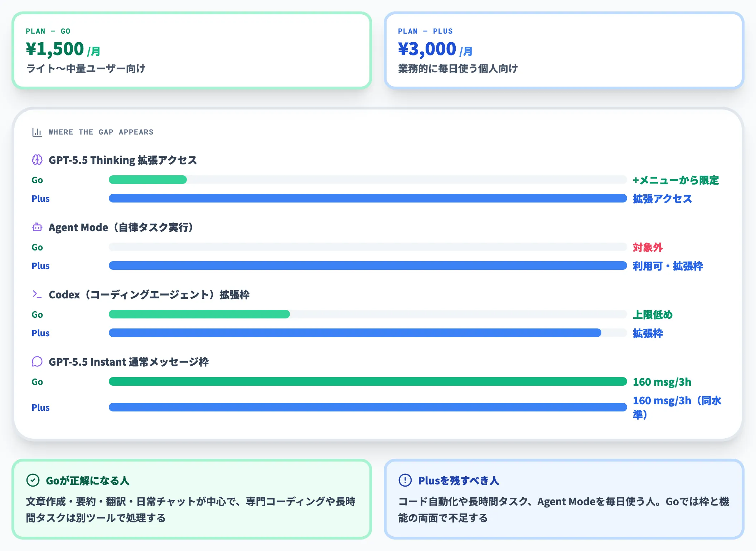Click the text ライト〜中量ユーザー向け

(x=86, y=68)
